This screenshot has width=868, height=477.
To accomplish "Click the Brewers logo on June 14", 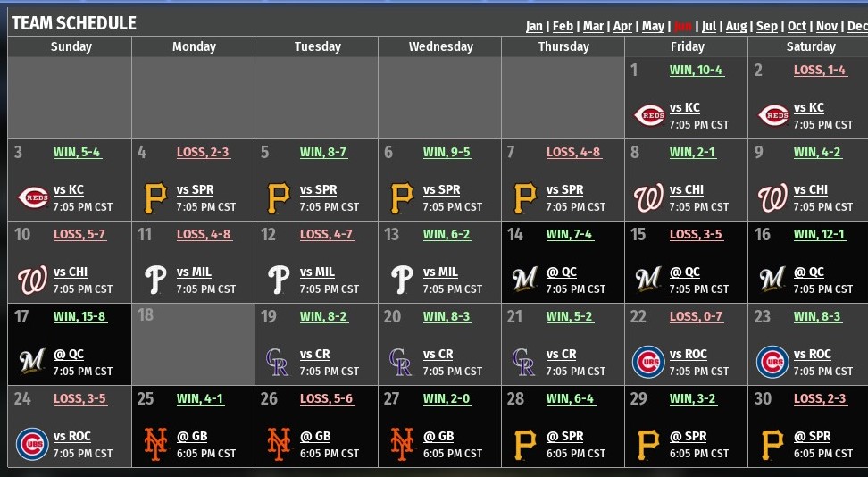I will point(524,280).
